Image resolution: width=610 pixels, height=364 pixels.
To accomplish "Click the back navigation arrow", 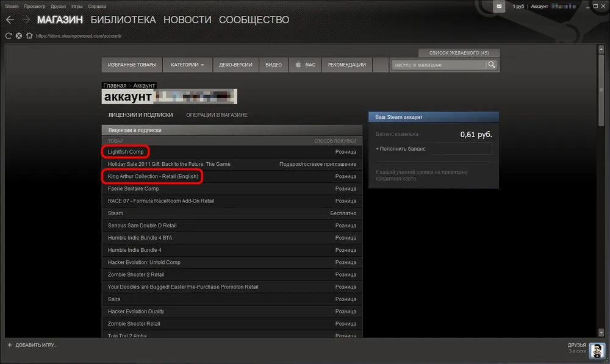I will (x=10, y=20).
